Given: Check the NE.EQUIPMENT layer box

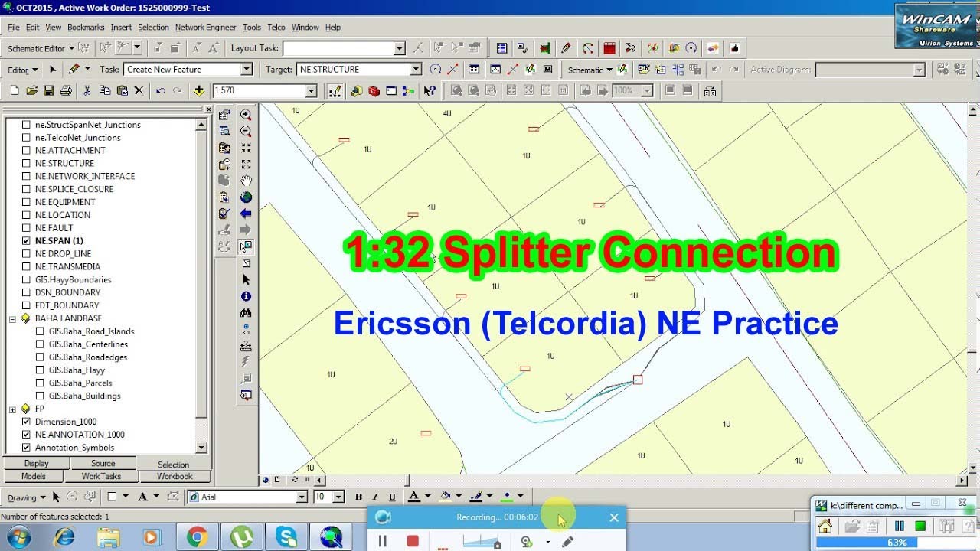Looking at the screenshot, I should tap(27, 202).
